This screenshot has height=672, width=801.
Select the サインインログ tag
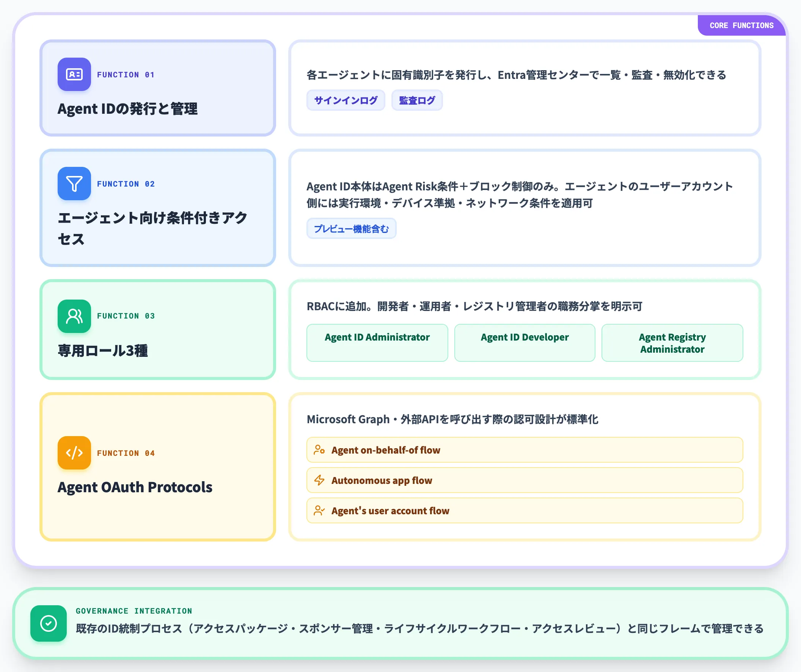tap(346, 100)
